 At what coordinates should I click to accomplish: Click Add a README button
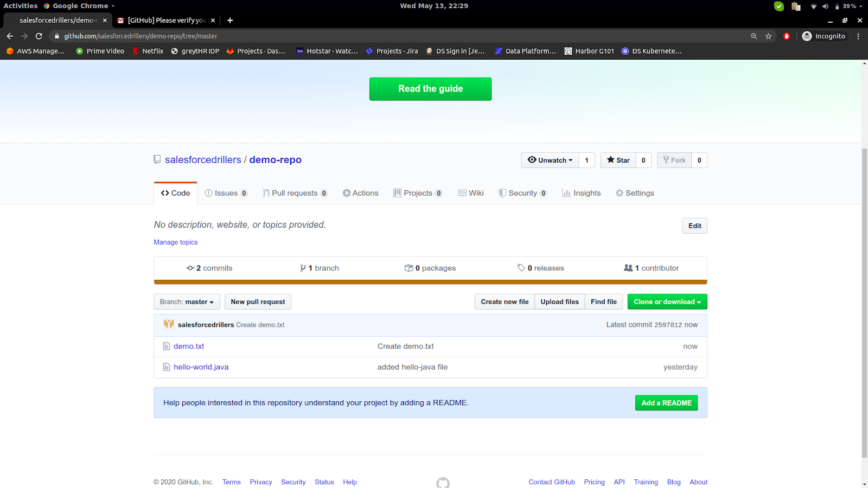[x=666, y=403]
